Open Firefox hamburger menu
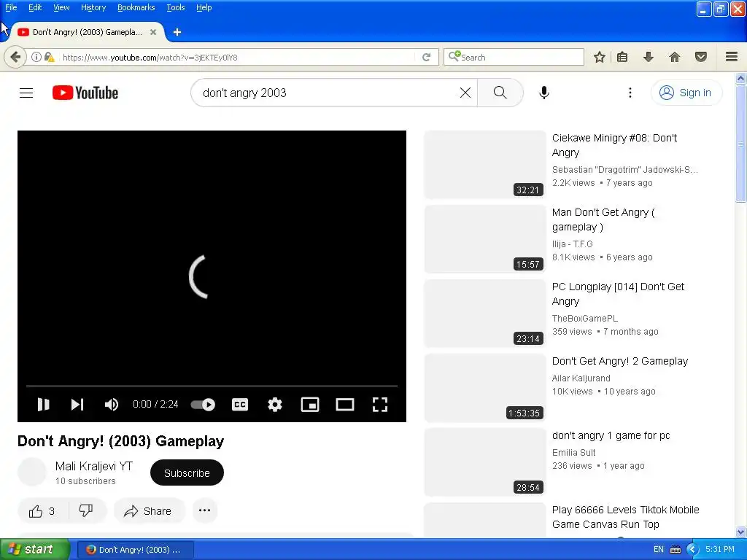The image size is (747, 560). click(x=732, y=57)
